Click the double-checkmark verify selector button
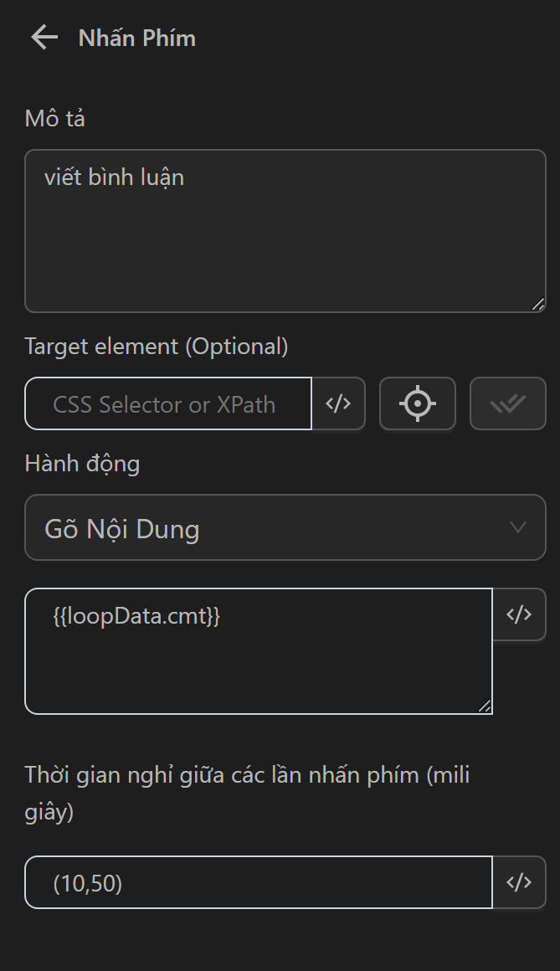 click(507, 404)
